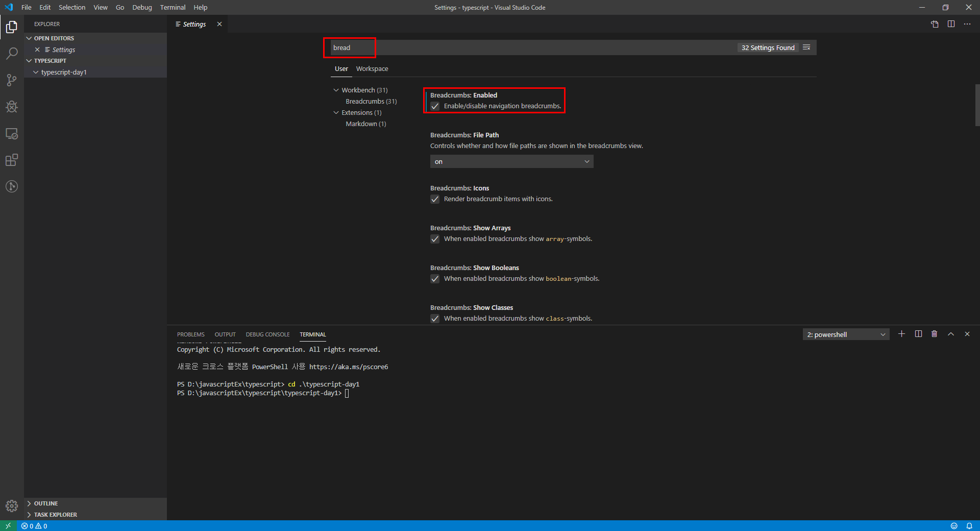The image size is (980, 531).
Task: Click the remote window status bar icon
Action: click(x=8, y=525)
